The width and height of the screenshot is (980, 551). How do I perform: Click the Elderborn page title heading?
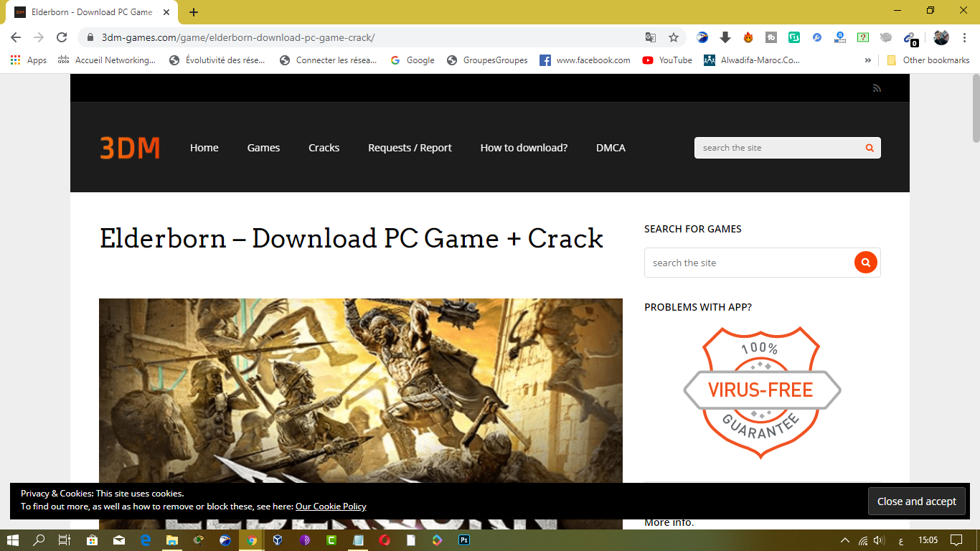(352, 239)
